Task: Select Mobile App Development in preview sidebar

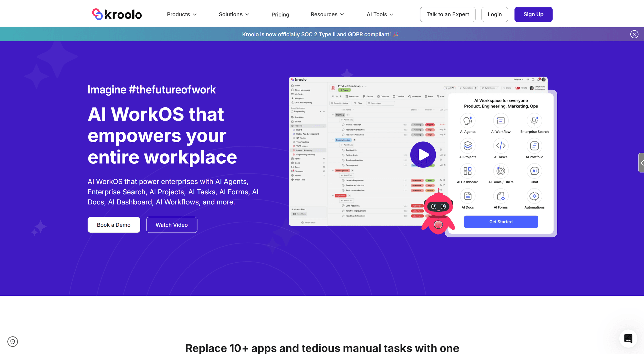Action: (x=306, y=134)
